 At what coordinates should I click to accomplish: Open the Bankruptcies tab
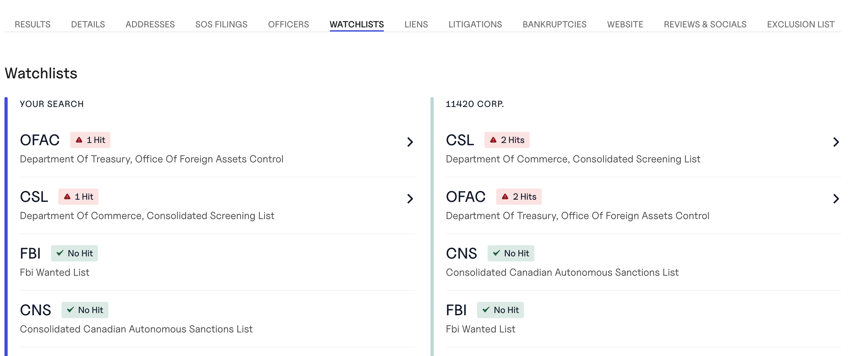554,24
